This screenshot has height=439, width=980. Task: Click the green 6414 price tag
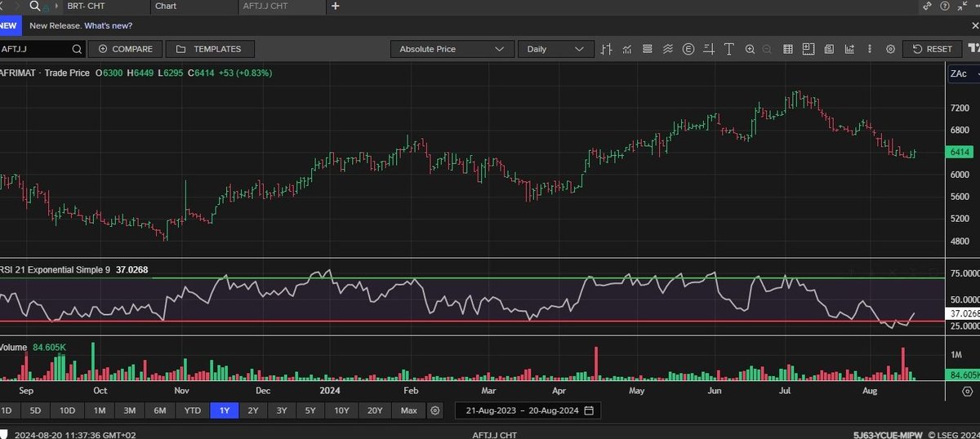960,153
